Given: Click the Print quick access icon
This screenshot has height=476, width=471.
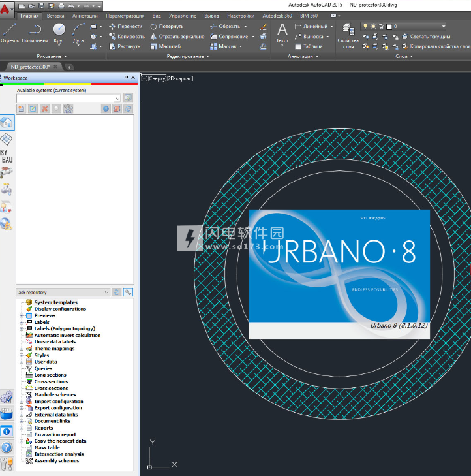Looking at the screenshot, I should (x=61, y=6).
